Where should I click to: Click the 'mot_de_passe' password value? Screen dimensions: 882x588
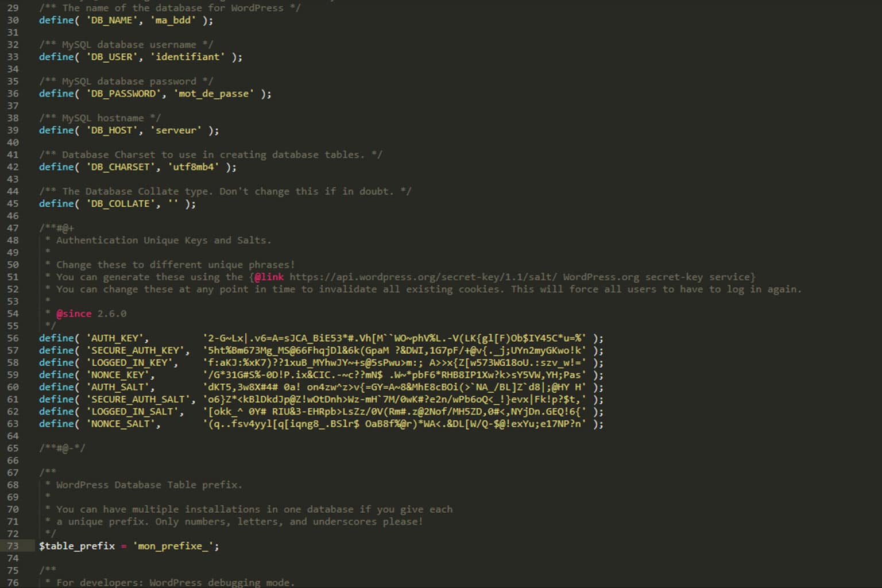(x=214, y=94)
